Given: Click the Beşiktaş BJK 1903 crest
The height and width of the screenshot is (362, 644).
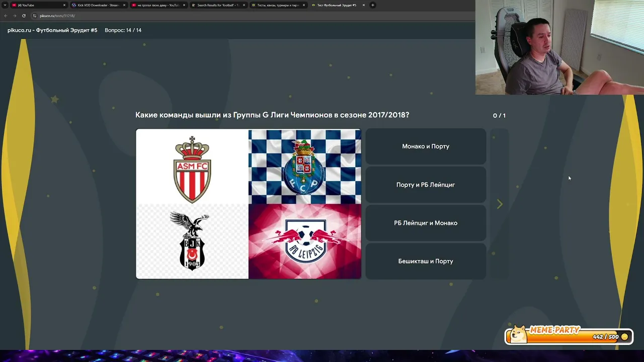Looking at the screenshot, I should coord(192,241).
